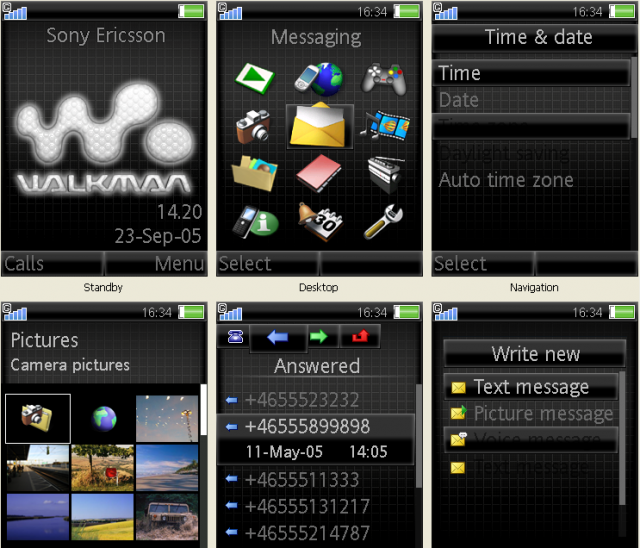Image resolution: width=640 pixels, height=548 pixels.
Task: Open the Radio icon in the Desktop menu
Action: coord(386,174)
